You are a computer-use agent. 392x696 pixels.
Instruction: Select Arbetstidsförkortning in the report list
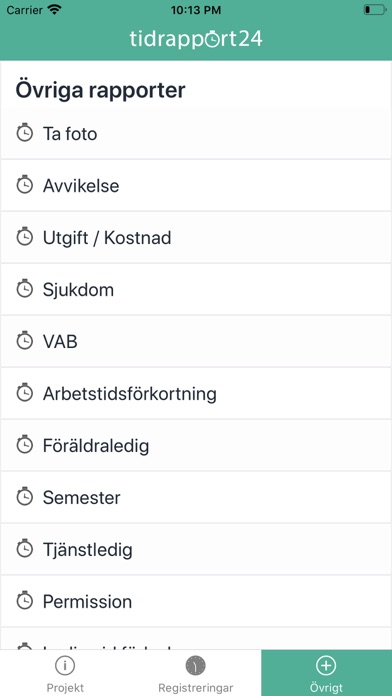coord(196,393)
